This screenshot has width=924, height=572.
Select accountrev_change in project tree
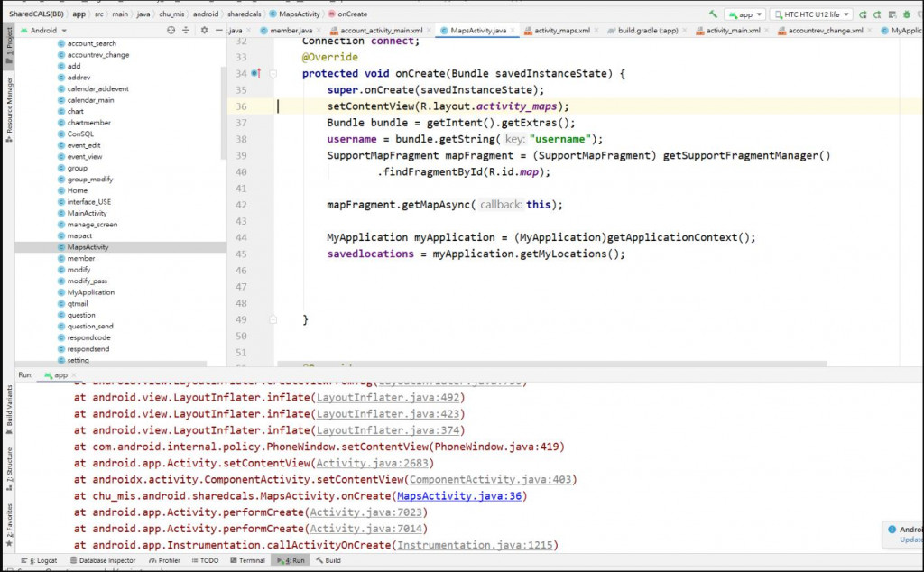[x=97, y=55]
